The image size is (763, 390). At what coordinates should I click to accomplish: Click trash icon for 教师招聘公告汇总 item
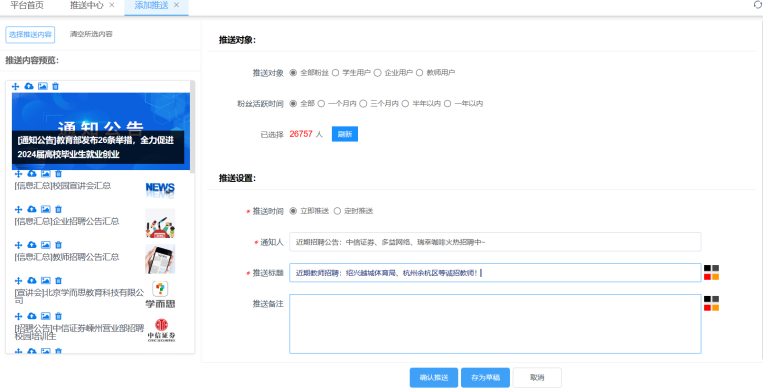pos(58,245)
